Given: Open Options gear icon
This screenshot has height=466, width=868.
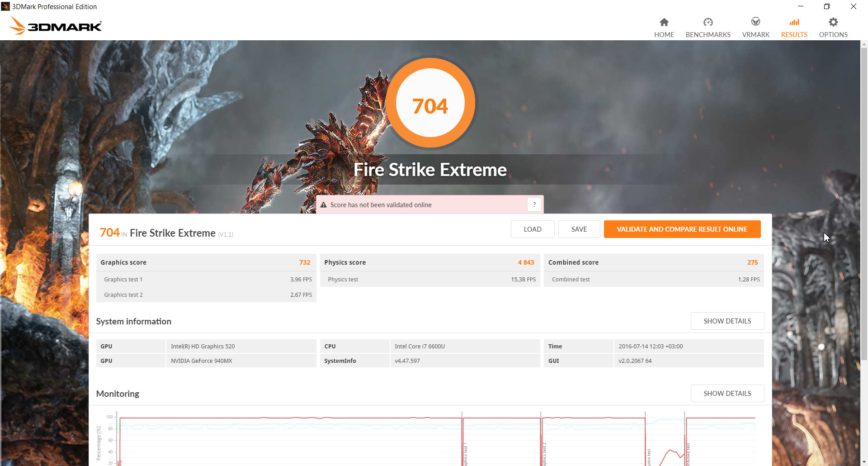Looking at the screenshot, I should point(833,22).
